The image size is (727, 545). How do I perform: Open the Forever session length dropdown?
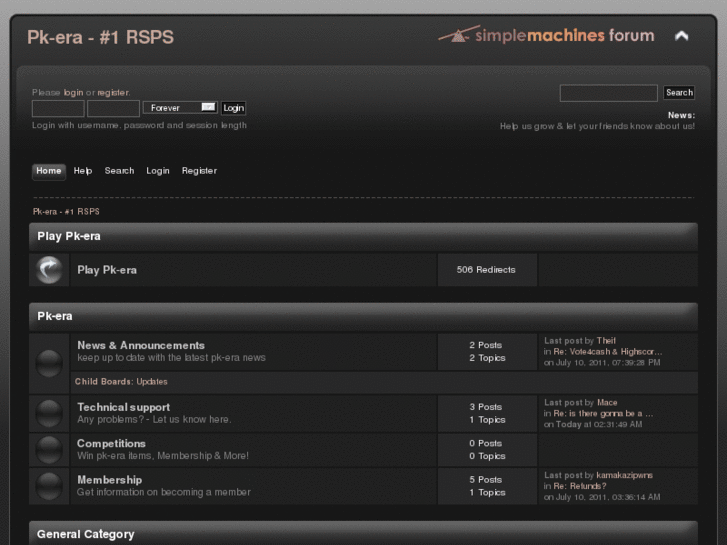pyautogui.click(x=180, y=108)
